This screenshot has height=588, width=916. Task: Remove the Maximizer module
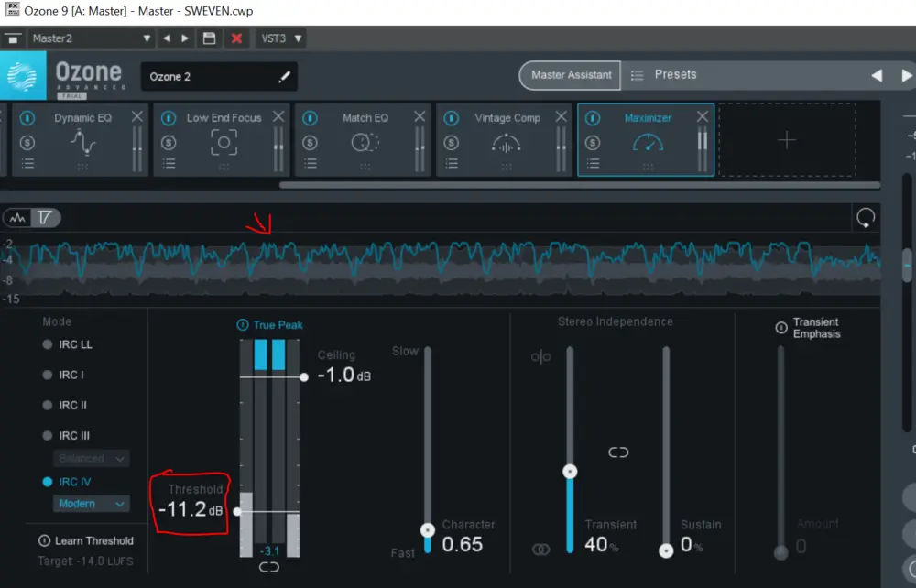(703, 117)
